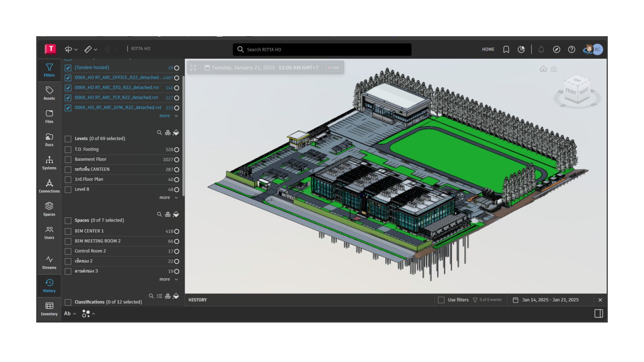644x362 pixels.
Task: Open the Streams sidebar panel
Action: 49,262
